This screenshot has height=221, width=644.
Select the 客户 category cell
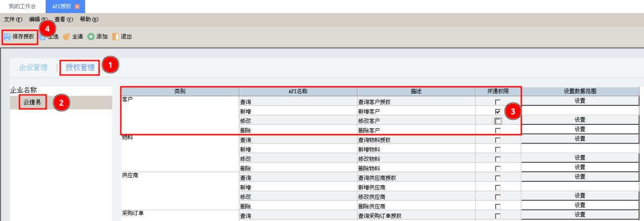(x=180, y=115)
